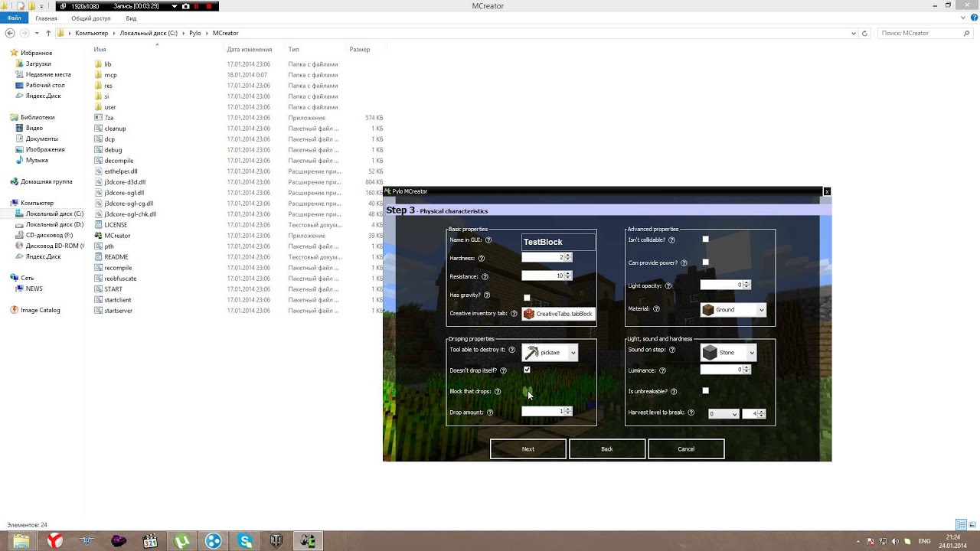This screenshot has width=980, height=551.
Task: Uncheck Doesn't drop itself checkbox
Action: pos(527,370)
